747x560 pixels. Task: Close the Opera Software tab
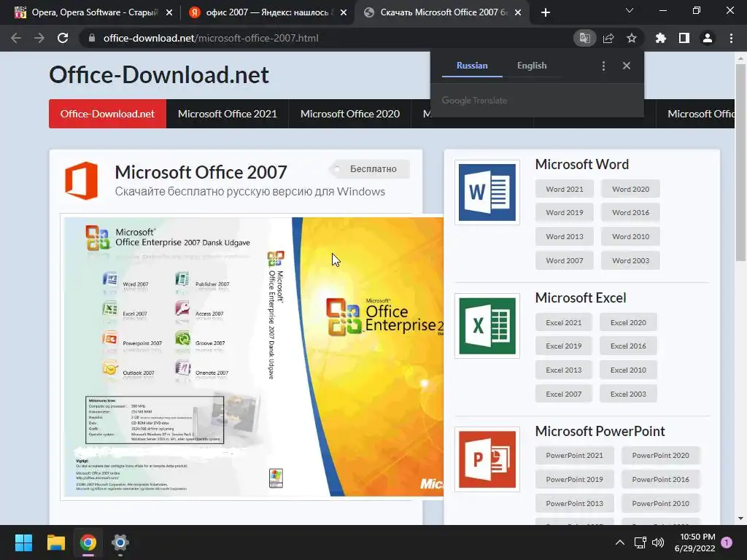169,13
